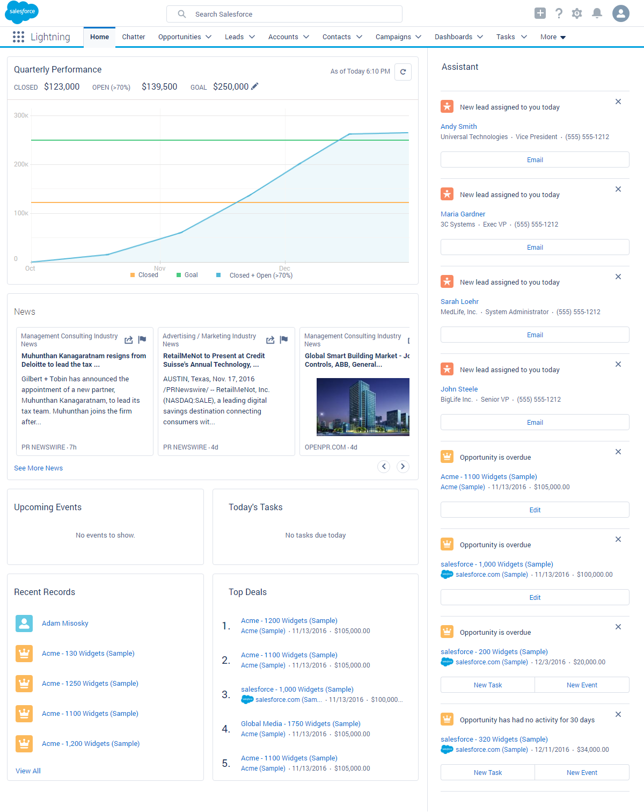
Task: Click the lead star icon beside Andy Smith
Action: [447, 106]
